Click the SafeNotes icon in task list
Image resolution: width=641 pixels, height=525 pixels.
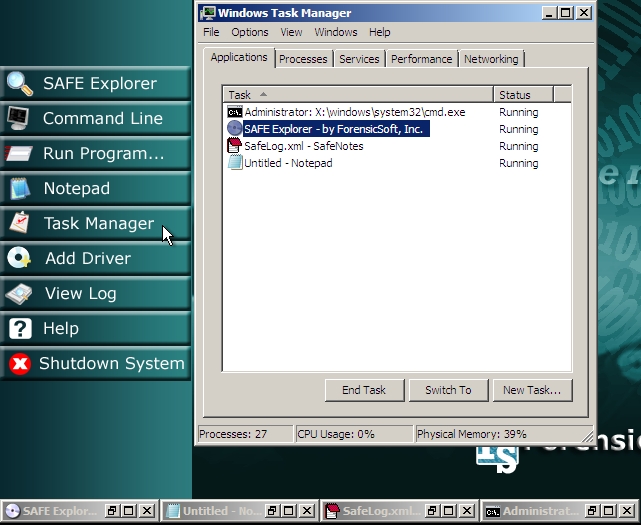tap(235, 146)
